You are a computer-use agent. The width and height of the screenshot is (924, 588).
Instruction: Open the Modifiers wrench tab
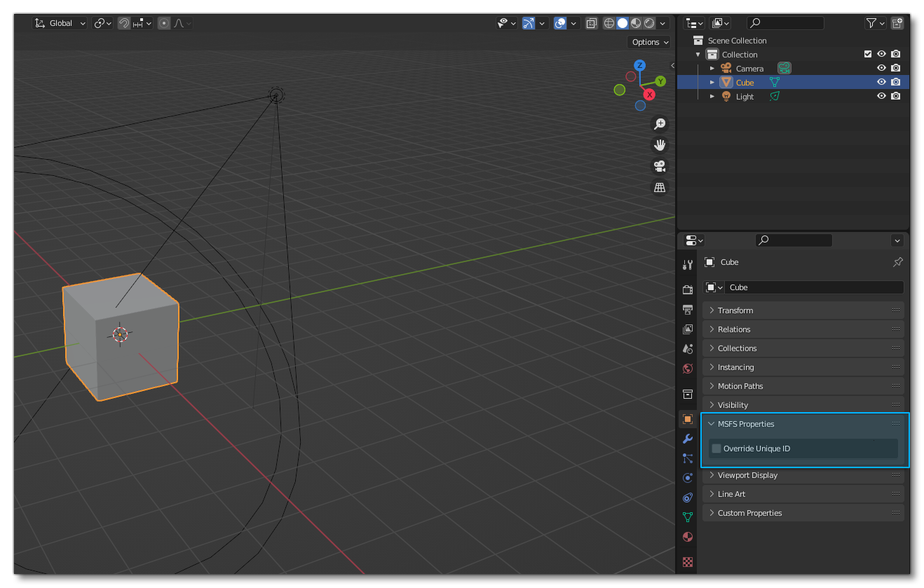[688, 439]
